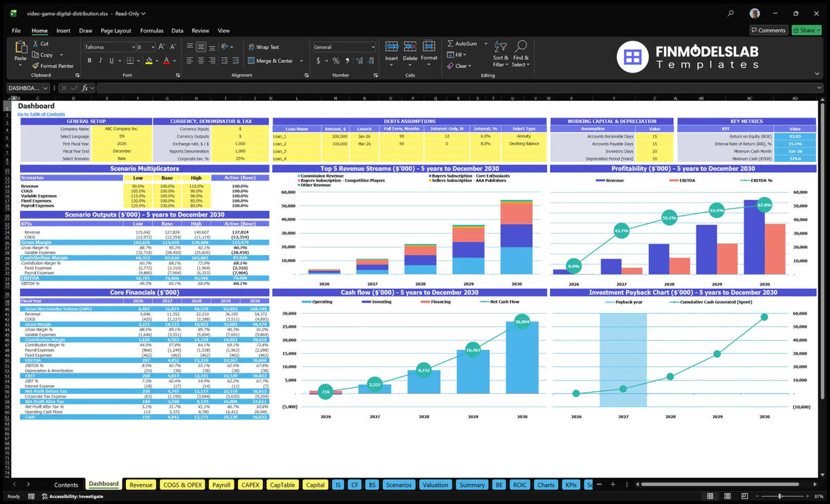The image size is (830, 504).
Task: Click the user profile picture
Action: (x=755, y=13)
